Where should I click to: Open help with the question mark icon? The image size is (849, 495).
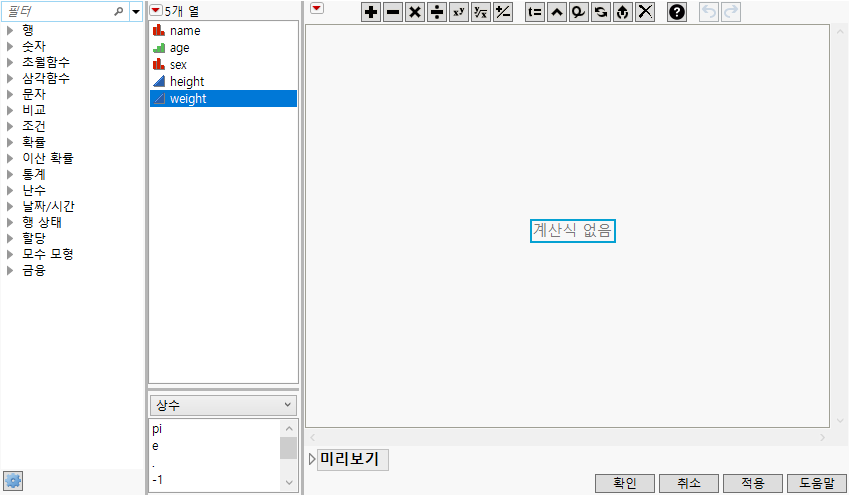[677, 12]
